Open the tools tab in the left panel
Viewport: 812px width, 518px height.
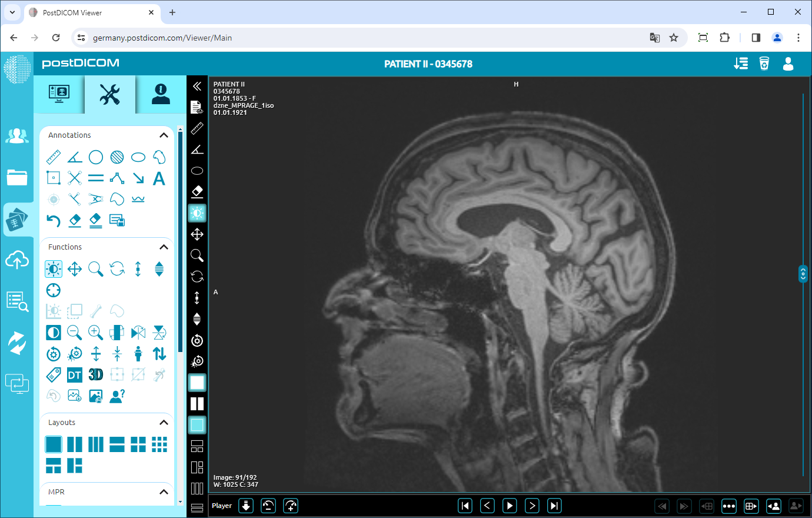click(109, 94)
